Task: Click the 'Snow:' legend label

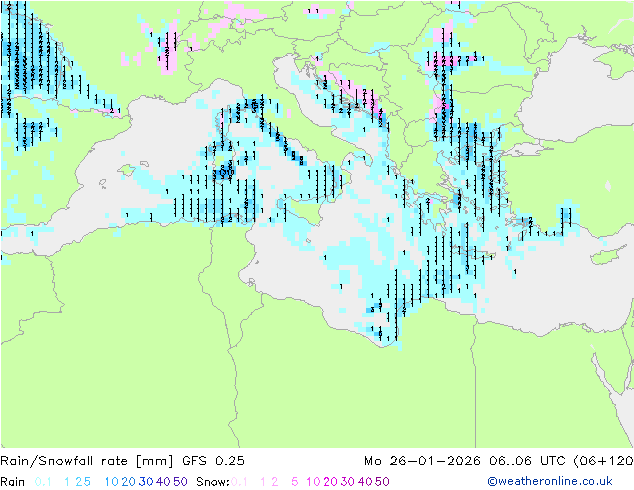Action: tap(213, 482)
